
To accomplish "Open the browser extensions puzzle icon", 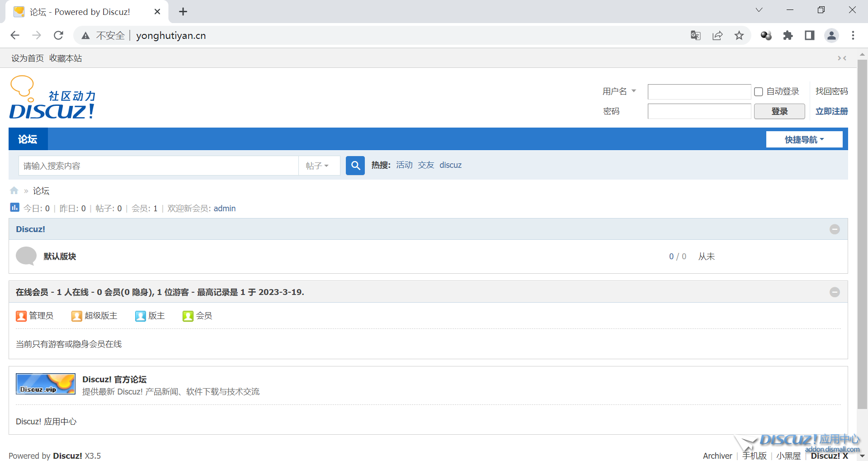I will tap(788, 35).
